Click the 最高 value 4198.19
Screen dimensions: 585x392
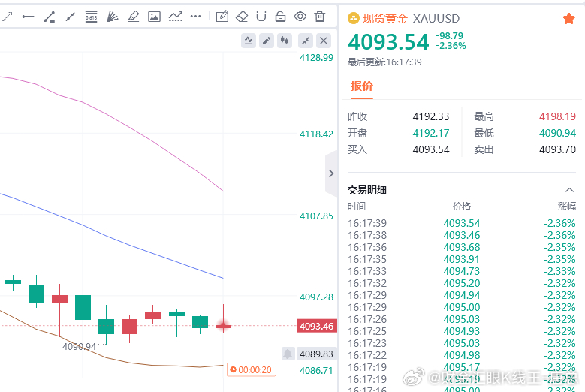tap(557, 116)
